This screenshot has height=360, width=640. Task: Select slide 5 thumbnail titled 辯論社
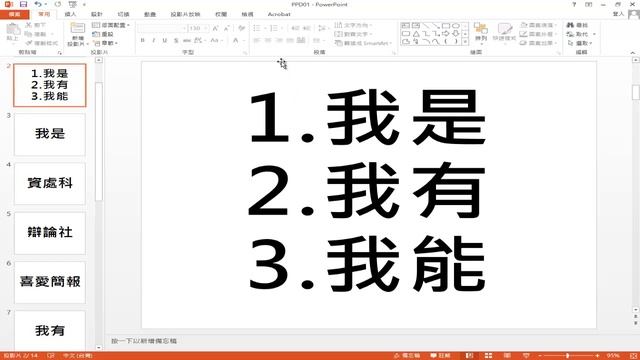(x=50, y=233)
